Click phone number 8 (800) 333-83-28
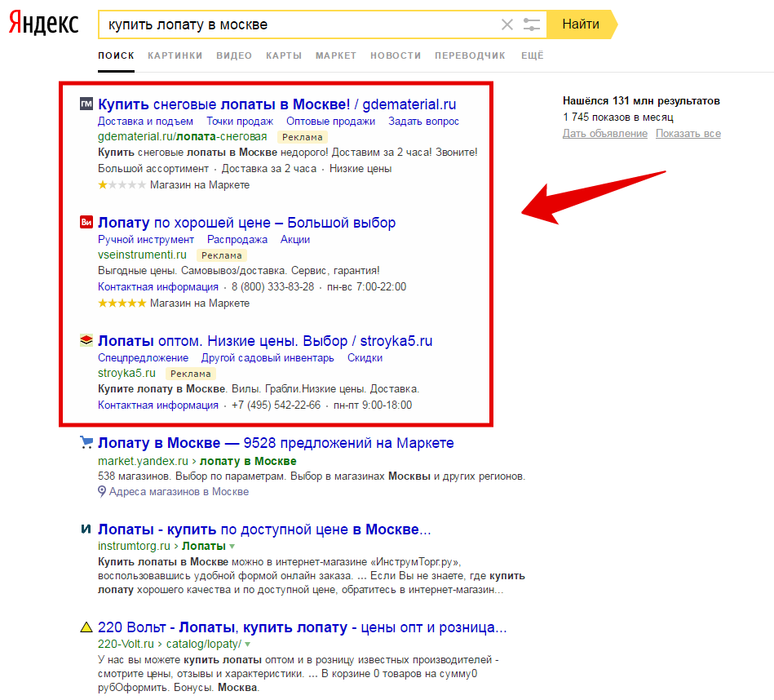 point(272,286)
